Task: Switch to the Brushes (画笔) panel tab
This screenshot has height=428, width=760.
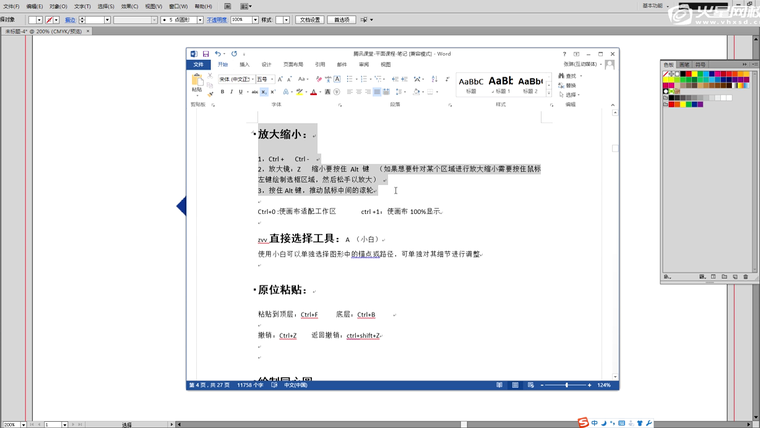Action: [x=684, y=64]
